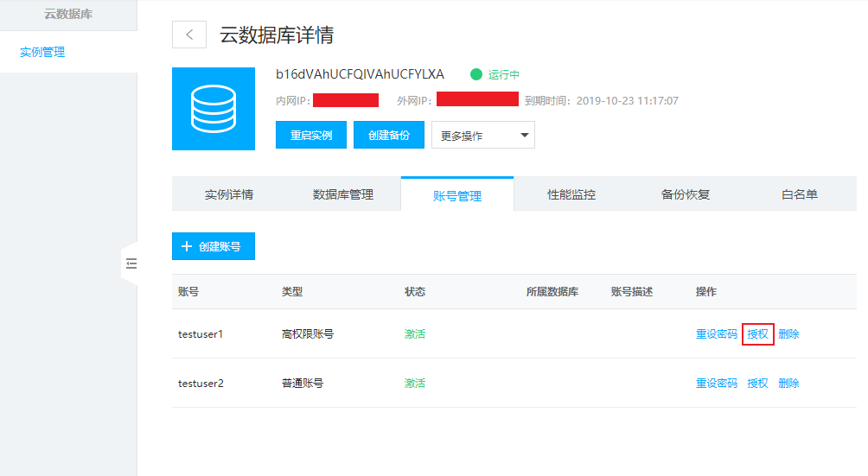The height and width of the screenshot is (476, 868).
Task: Delete the testuser2 account
Action: click(788, 384)
